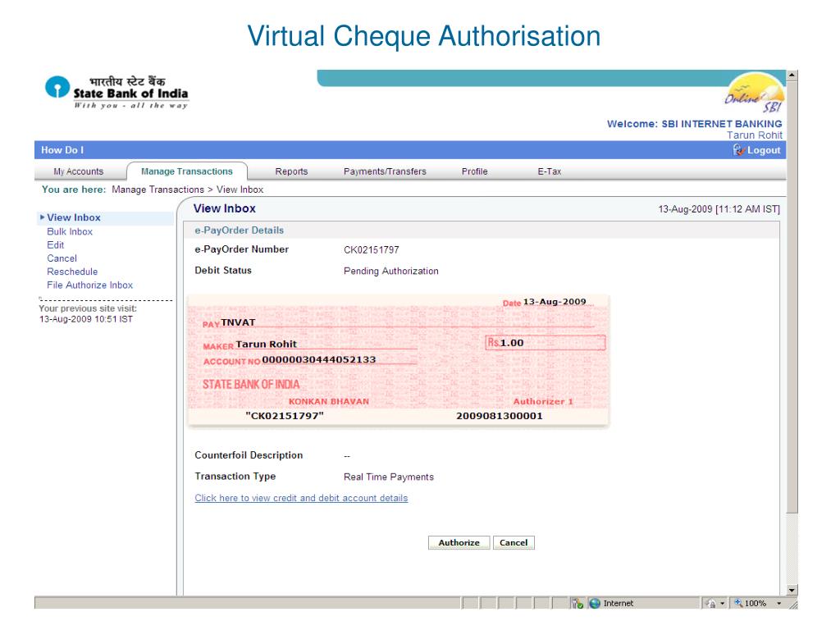
Task: Click the Internet zone label in status bar
Action: [619, 603]
